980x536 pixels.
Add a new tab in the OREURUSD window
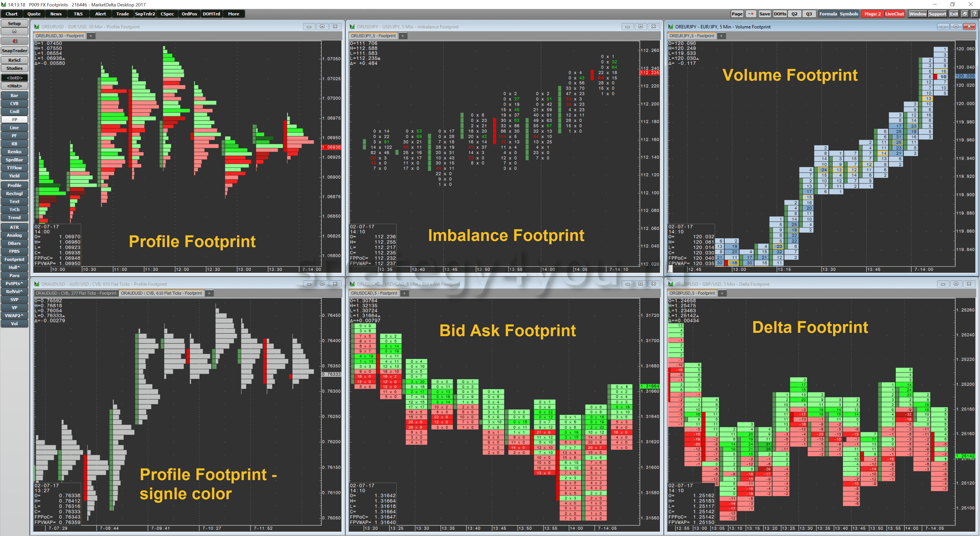tap(91, 36)
